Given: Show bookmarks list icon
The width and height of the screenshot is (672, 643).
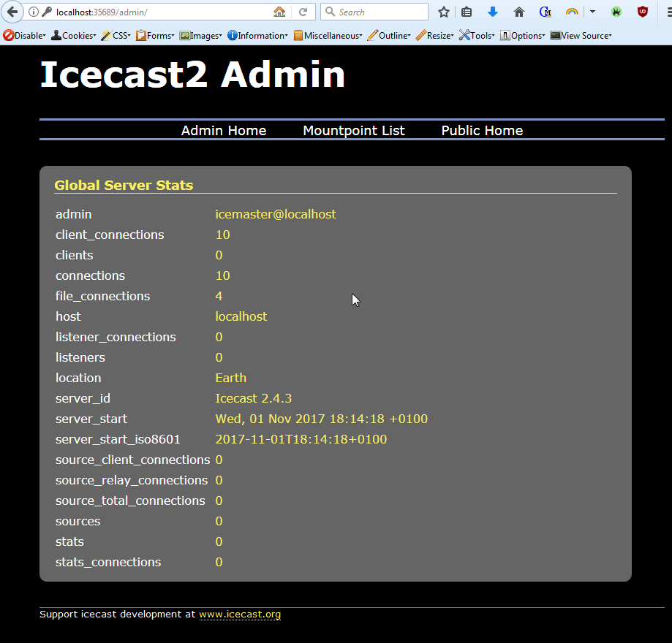Looking at the screenshot, I should [x=467, y=12].
